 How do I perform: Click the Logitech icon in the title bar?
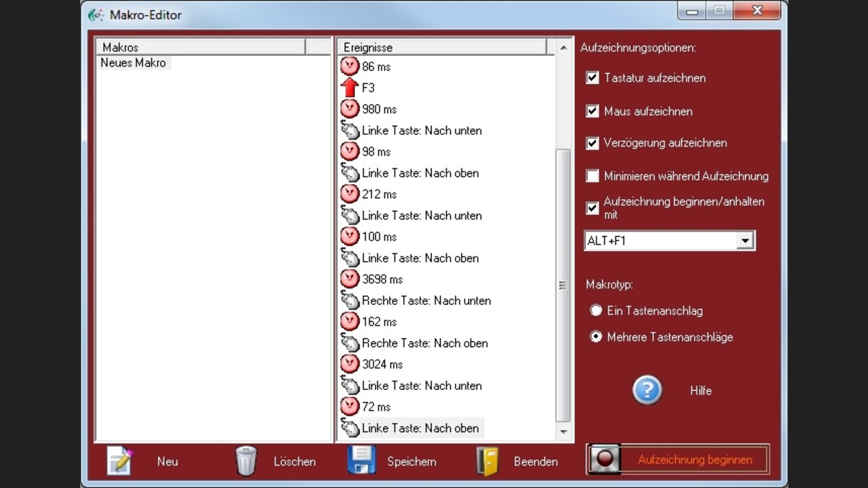pos(96,15)
